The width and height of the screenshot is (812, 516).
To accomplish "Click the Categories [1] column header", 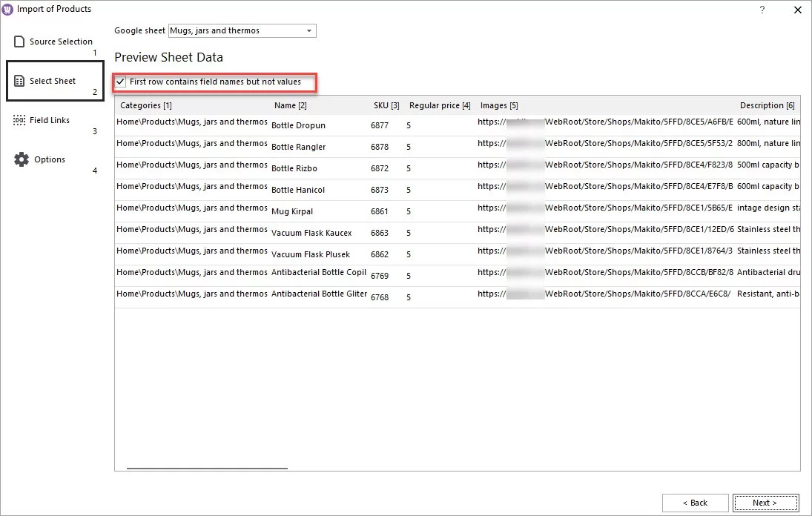I will tap(146, 105).
